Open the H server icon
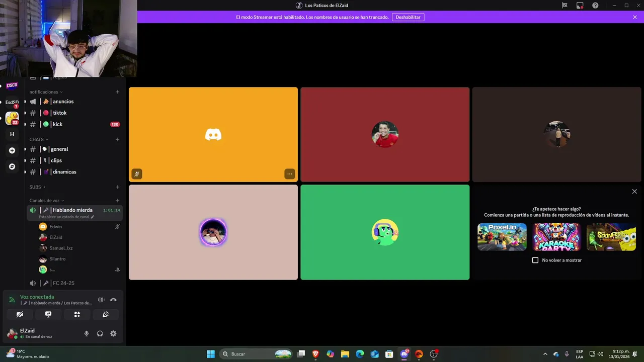Image resolution: width=644 pixels, height=362 pixels. pyautogui.click(x=12, y=134)
